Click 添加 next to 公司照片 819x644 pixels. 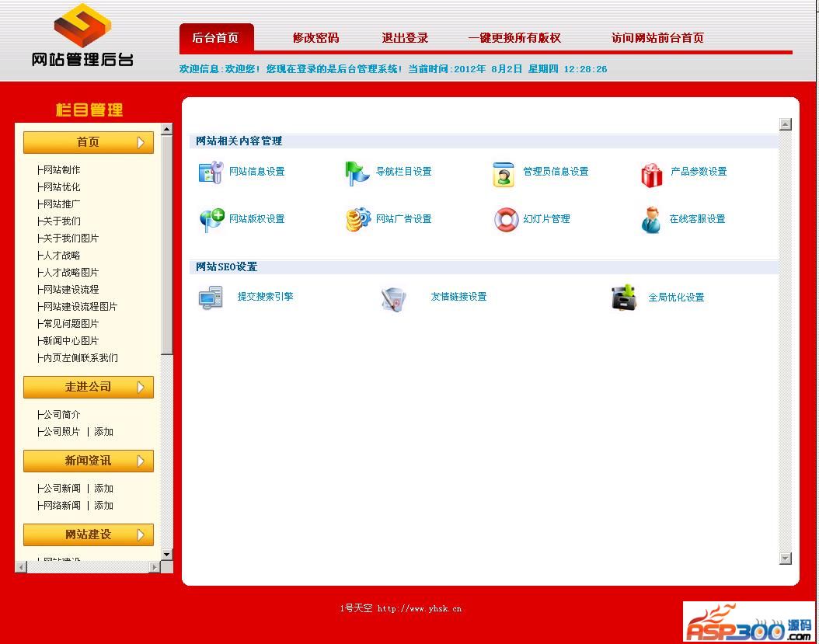click(x=103, y=431)
